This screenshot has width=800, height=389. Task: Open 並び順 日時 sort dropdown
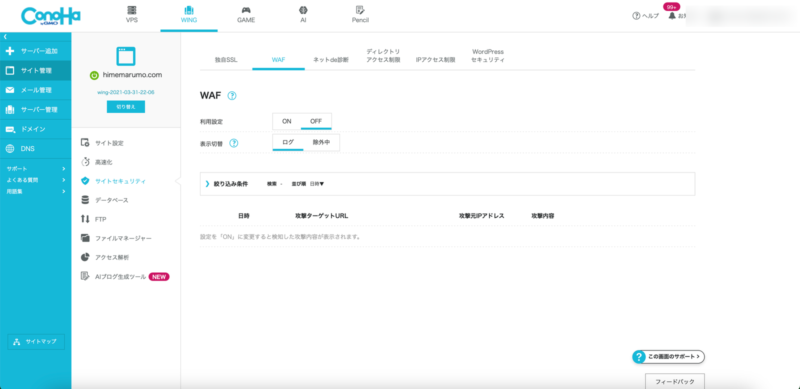pos(317,184)
